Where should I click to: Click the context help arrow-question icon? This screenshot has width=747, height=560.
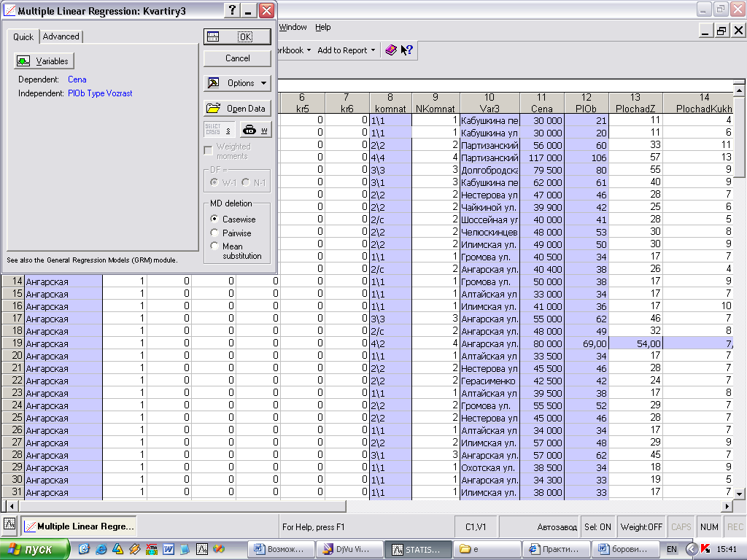point(406,50)
